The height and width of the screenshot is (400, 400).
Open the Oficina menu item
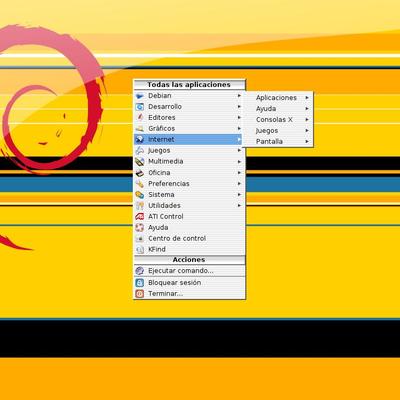pos(189,173)
